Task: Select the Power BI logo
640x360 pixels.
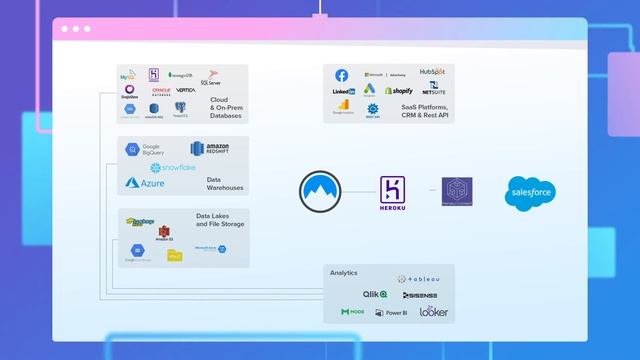Action: point(391,313)
